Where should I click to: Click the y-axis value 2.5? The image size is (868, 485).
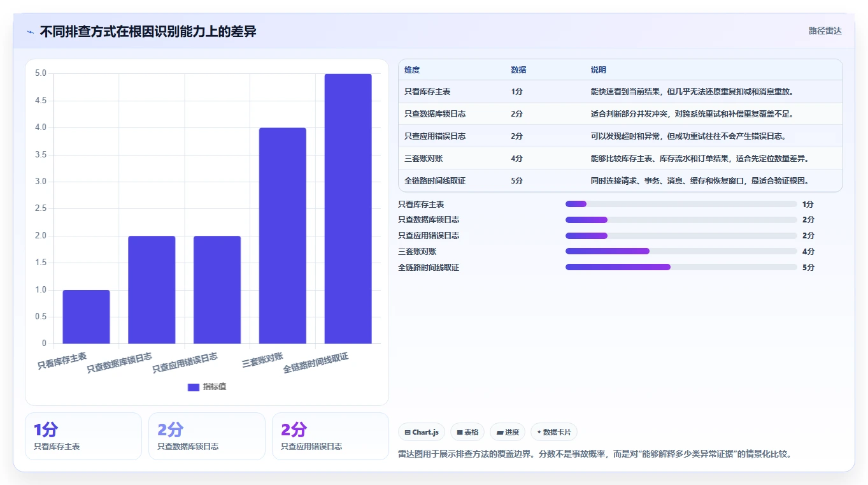pos(41,208)
